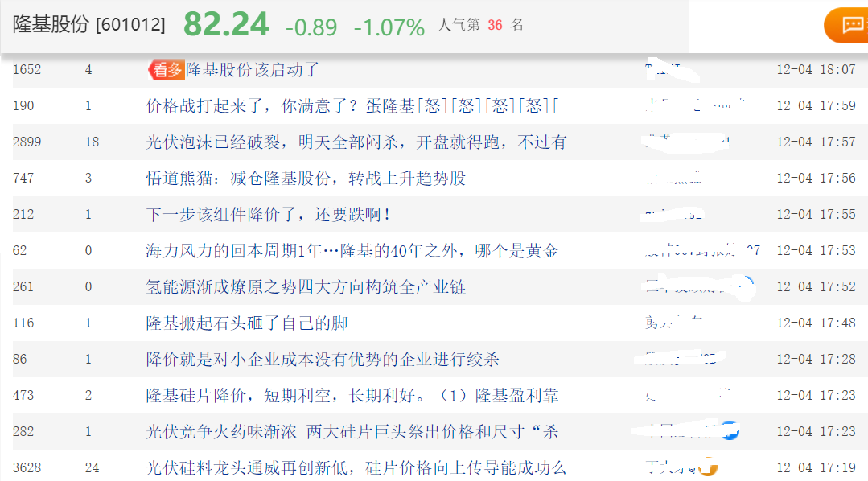Image resolution: width=868 pixels, height=481 pixels.
Task: Click the red 看多 tag on first post
Action: [166, 70]
